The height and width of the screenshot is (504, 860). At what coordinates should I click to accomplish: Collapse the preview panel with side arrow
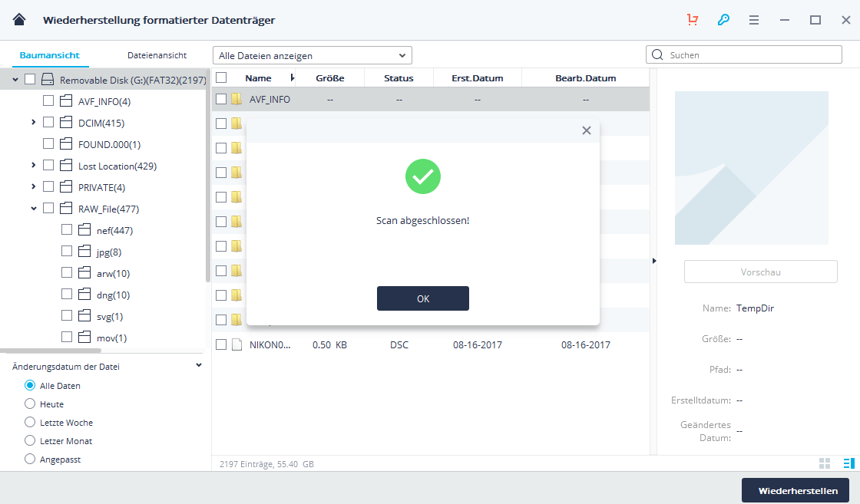click(654, 261)
